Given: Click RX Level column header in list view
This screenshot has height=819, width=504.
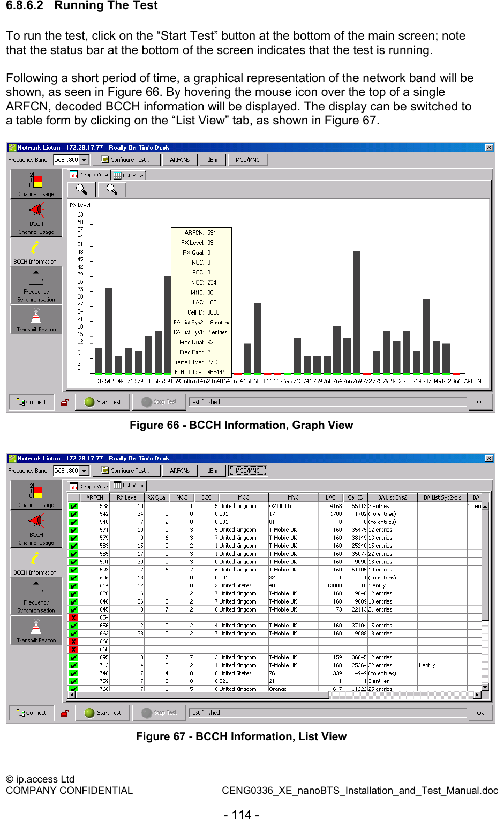Looking at the screenshot, I should pyautogui.click(x=127, y=497).
